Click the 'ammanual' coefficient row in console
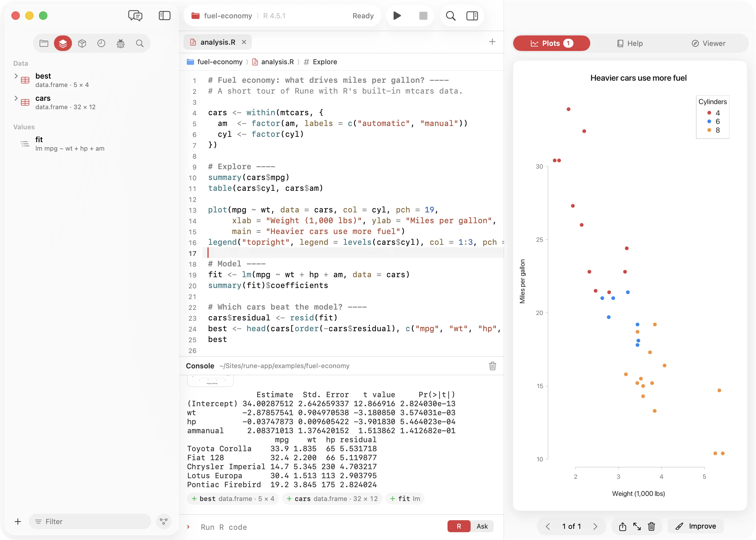 pyautogui.click(x=321, y=430)
